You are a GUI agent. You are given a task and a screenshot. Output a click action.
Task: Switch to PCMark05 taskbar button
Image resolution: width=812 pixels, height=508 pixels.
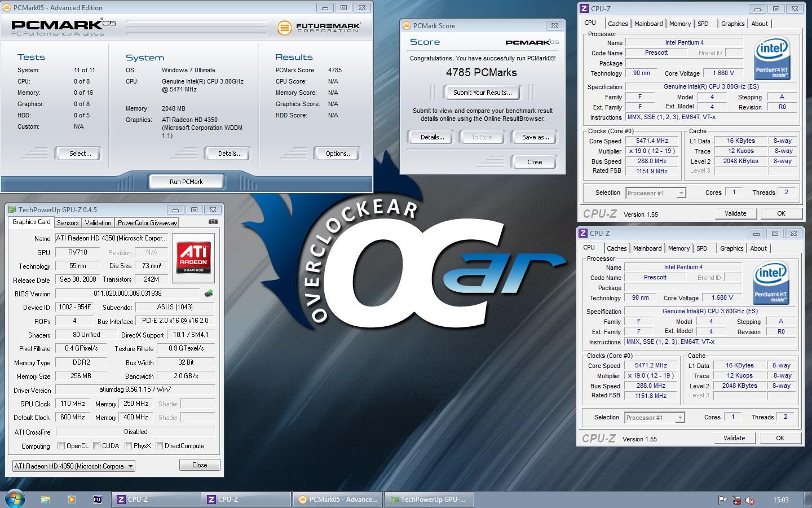[337, 500]
